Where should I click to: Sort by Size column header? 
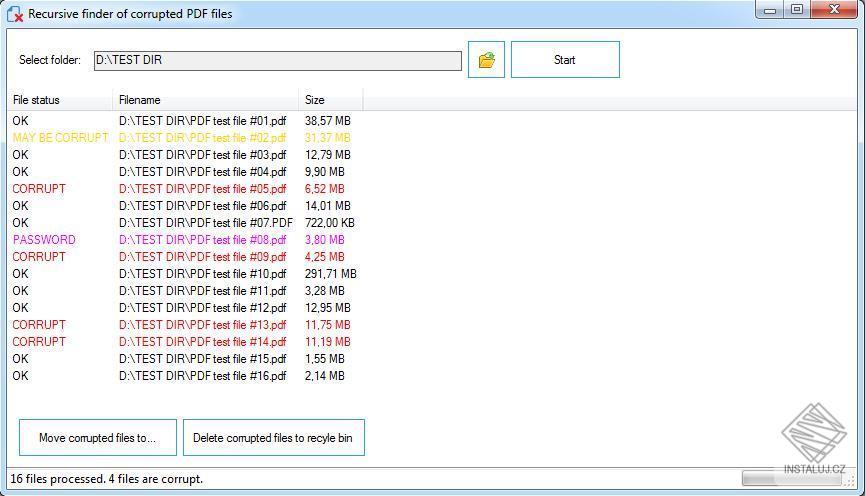[330, 100]
